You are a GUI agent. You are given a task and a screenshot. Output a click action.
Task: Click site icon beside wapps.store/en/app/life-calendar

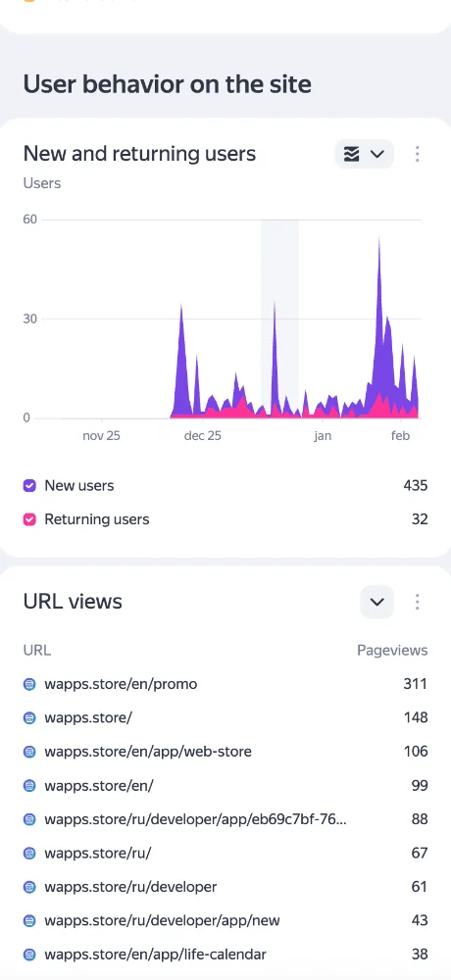(29, 955)
